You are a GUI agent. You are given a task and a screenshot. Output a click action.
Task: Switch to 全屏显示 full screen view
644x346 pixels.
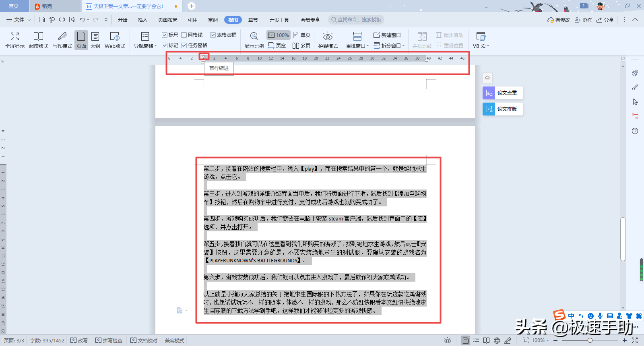coord(15,40)
